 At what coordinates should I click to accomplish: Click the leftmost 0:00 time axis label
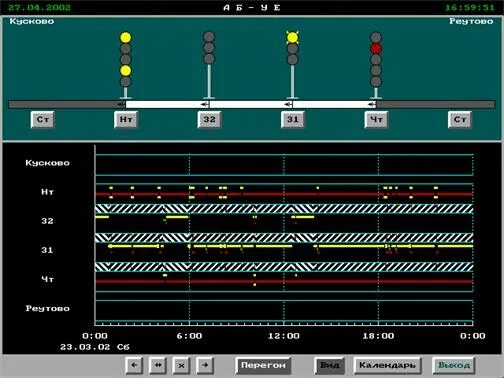(x=95, y=336)
